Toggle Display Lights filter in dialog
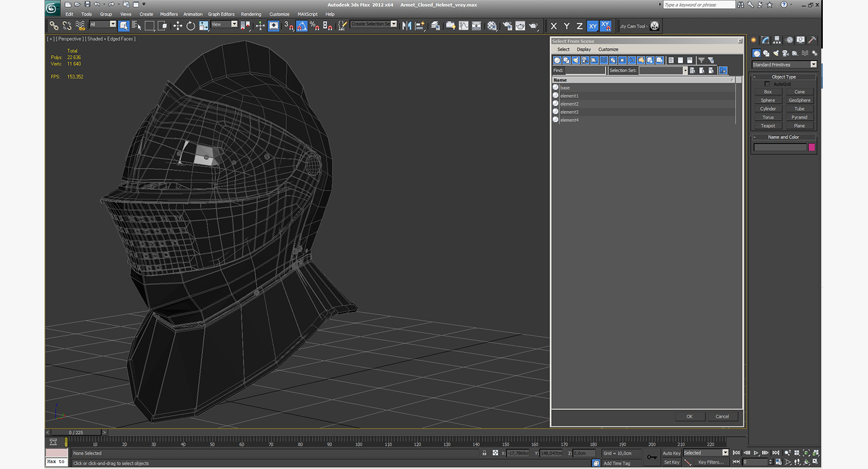868x469 pixels. (x=576, y=60)
